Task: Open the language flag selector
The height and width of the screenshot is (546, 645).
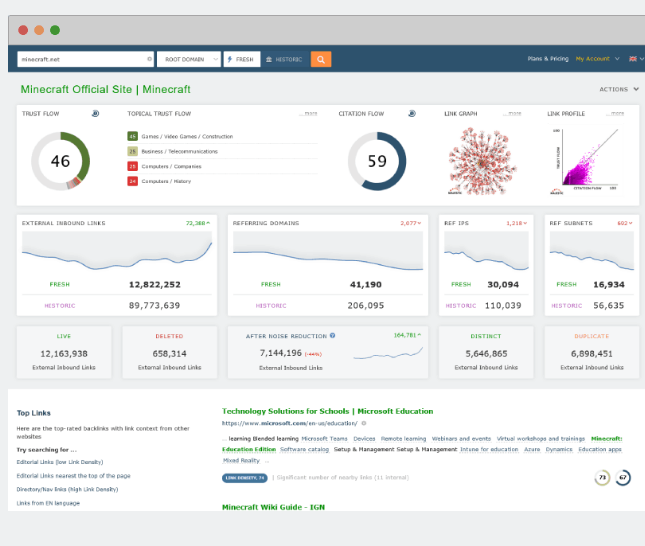Action: pos(632,59)
